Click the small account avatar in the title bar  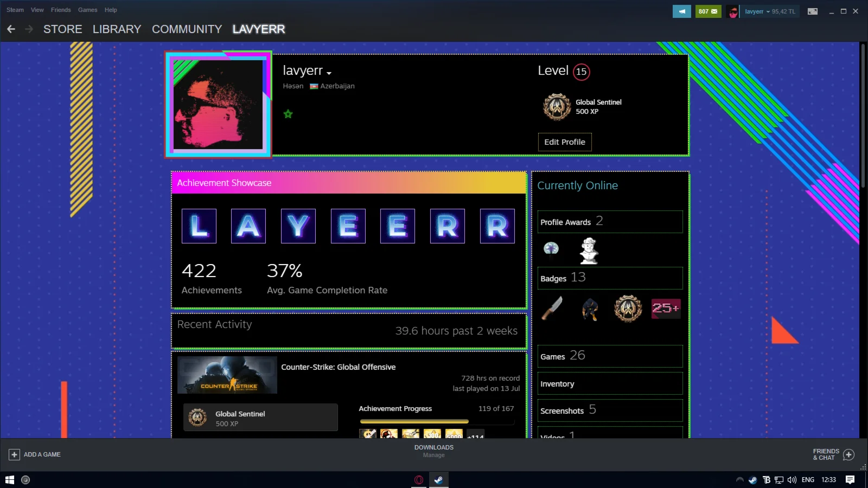click(x=733, y=11)
